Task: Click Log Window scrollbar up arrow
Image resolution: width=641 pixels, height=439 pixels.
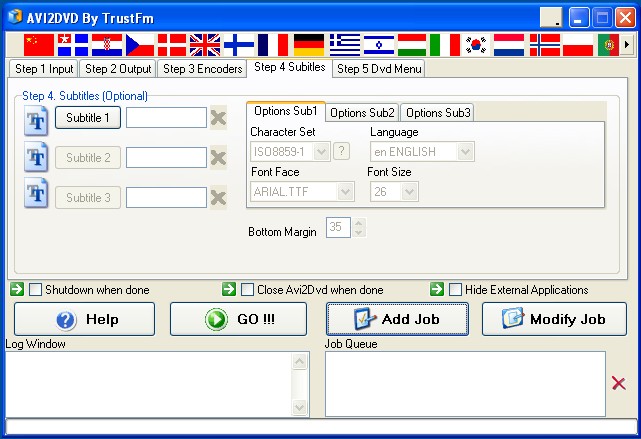Action: point(299,361)
